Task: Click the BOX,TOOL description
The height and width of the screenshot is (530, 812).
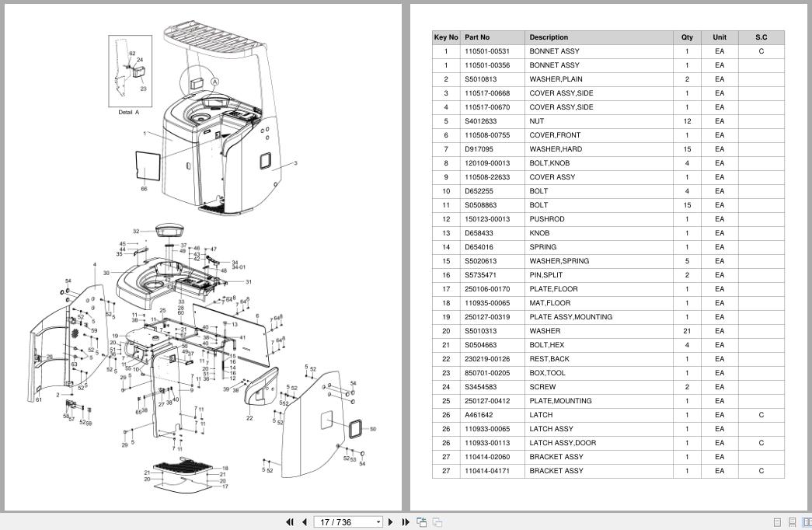Action: point(547,373)
